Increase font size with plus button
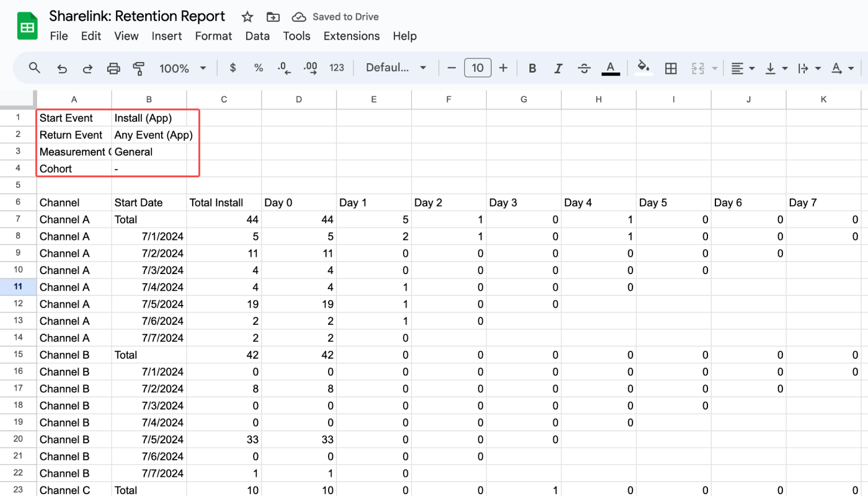Viewport: 868px width, 496px height. [x=503, y=68]
